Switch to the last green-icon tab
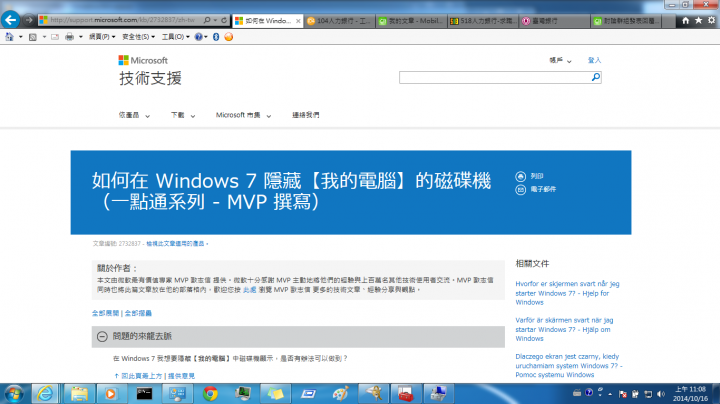Image resolution: width=720 pixels, height=404 pixels. tap(627, 21)
